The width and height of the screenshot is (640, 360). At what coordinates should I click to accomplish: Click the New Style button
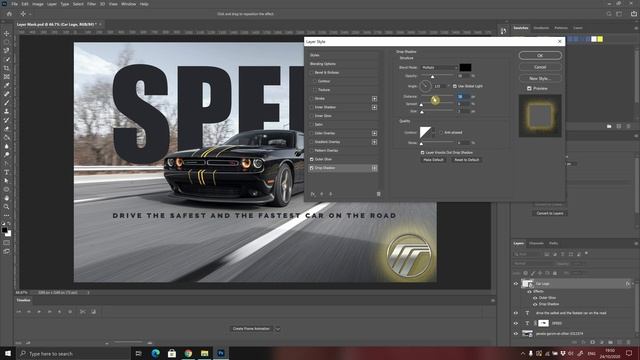click(x=540, y=78)
